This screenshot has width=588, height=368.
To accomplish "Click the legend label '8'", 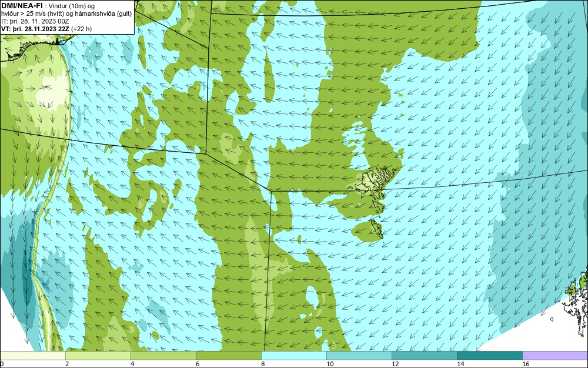I will 263,364.
